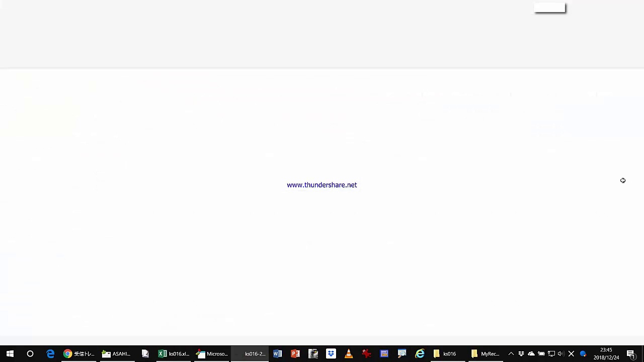Click the OneDrive cloud tray icon

pyautogui.click(x=531, y=354)
